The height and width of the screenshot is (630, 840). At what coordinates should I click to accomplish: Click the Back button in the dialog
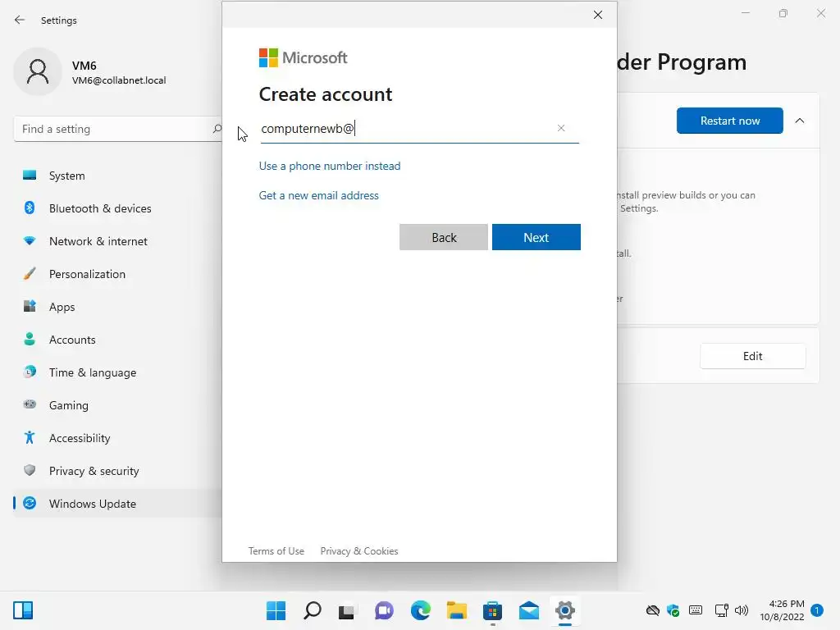click(x=444, y=237)
